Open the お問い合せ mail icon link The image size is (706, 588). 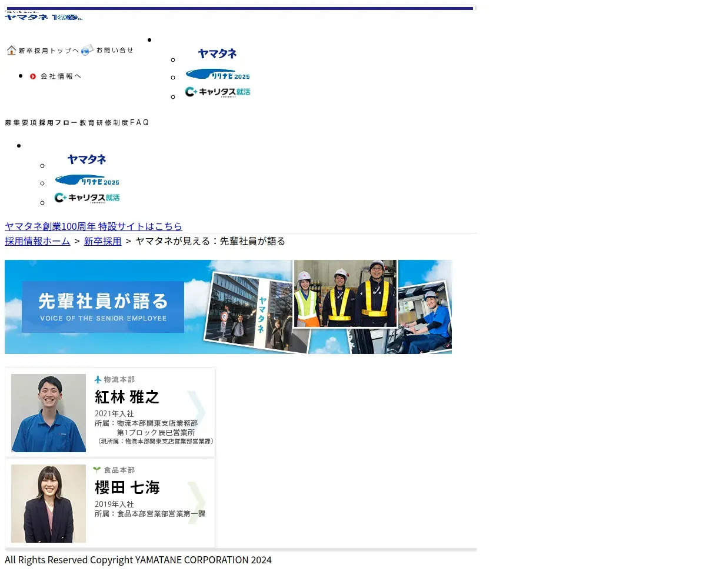[87, 50]
